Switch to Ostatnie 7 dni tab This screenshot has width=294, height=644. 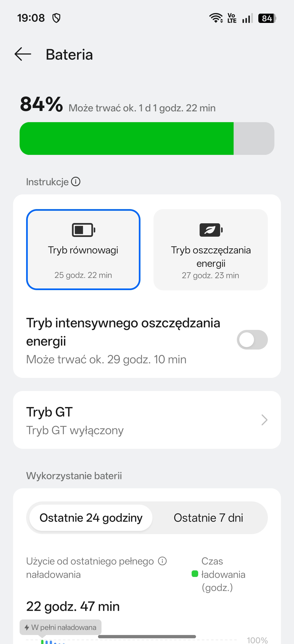pyautogui.click(x=208, y=518)
